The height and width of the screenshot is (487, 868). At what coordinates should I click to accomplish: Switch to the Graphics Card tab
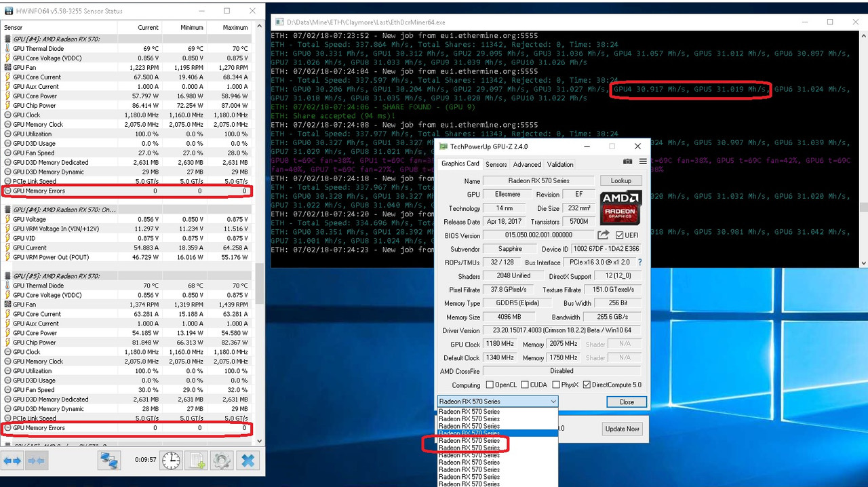tap(460, 163)
